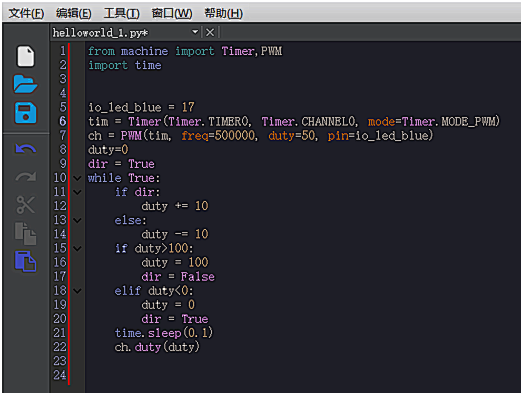The image size is (521, 393).
Task: Click 'mode=Timer.MODE_PWM' in line 6
Action: point(433,121)
